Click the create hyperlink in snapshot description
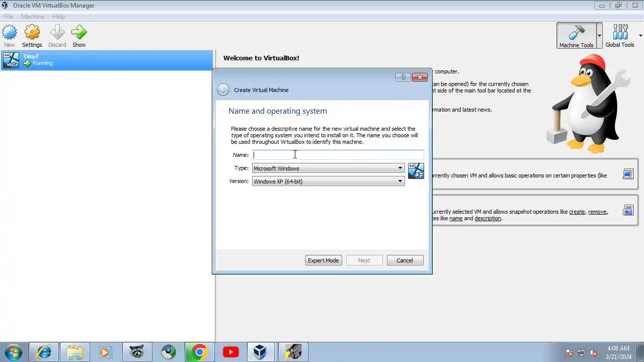The width and height of the screenshot is (644, 362). 577,212
